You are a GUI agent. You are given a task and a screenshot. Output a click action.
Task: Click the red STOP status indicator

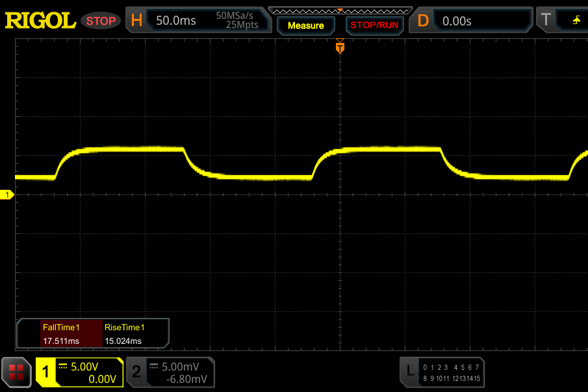click(x=101, y=21)
